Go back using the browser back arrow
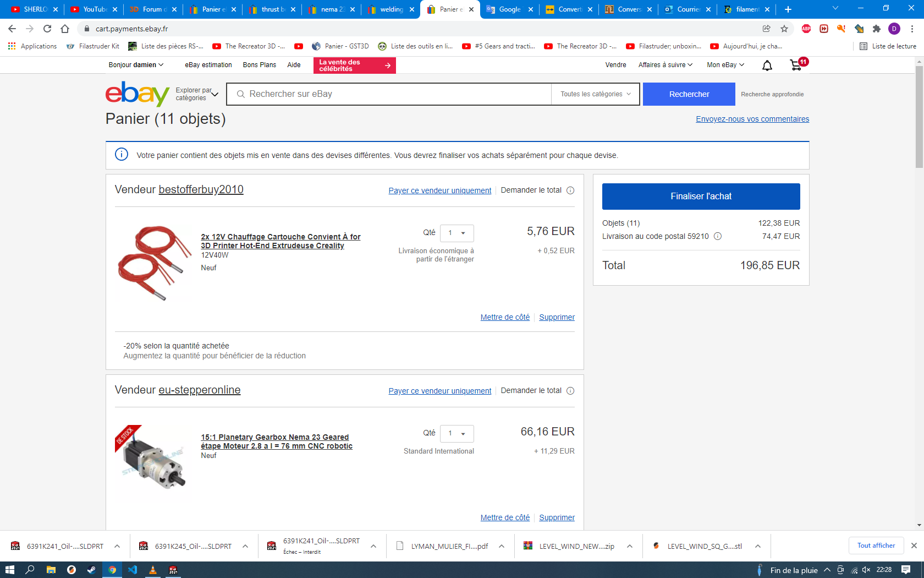 click(x=12, y=29)
